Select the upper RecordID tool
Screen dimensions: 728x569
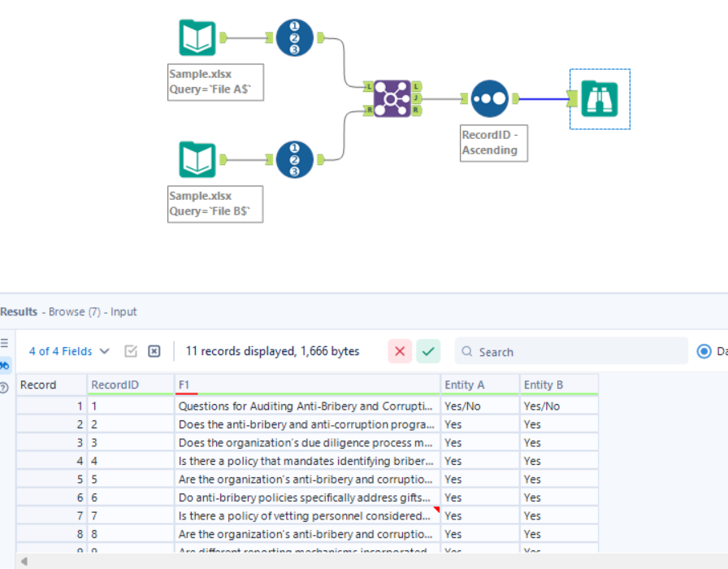click(x=293, y=36)
